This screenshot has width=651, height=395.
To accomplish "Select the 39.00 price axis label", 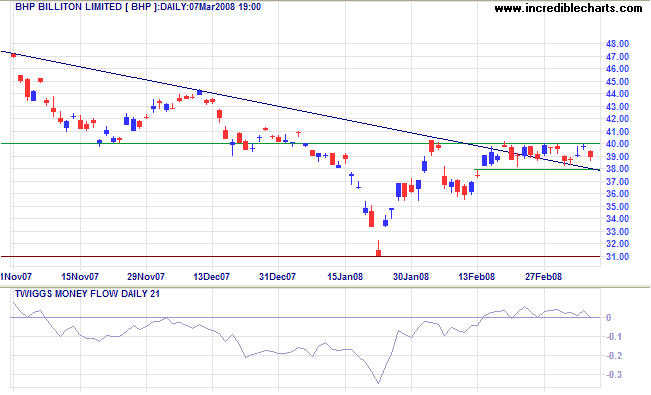I will [617, 157].
